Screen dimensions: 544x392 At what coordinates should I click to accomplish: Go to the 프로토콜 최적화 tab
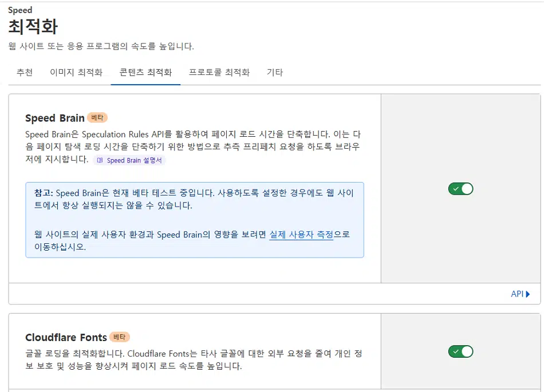click(219, 73)
